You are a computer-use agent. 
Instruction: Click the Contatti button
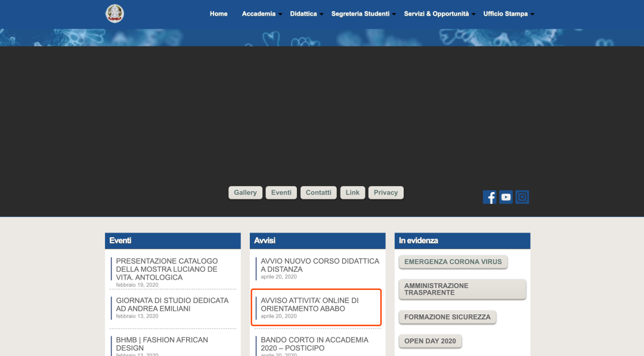(x=318, y=193)
